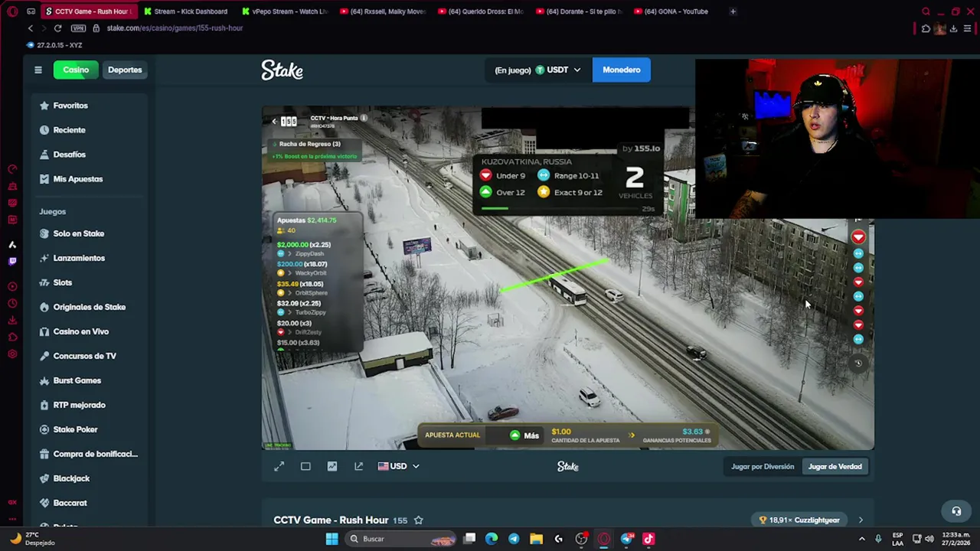This screenshot has height=551, width=980.
Task: Click the Casino en Vivo icon
Action: tap(44, 331)
